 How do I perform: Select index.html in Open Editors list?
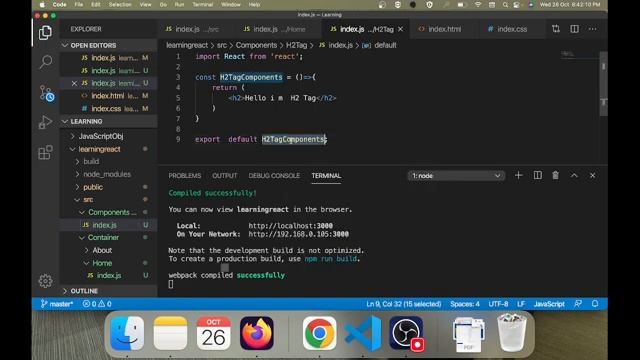(x=109, y=96)
